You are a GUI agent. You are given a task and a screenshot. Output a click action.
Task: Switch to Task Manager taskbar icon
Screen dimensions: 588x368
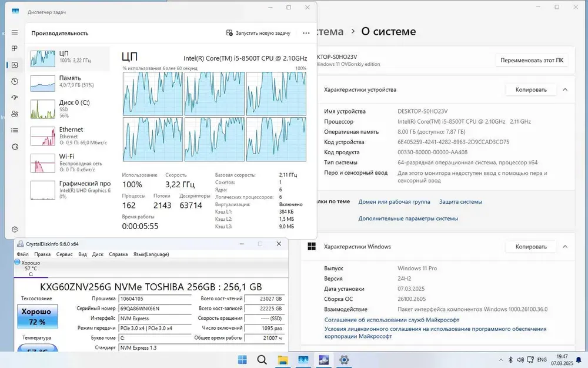tap(303, 360)
